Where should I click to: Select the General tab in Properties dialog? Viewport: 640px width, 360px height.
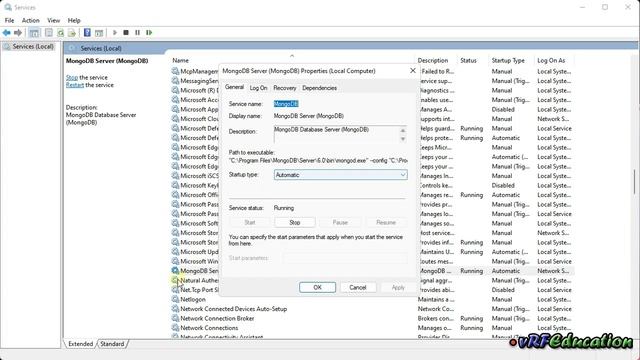pos(234,87)
